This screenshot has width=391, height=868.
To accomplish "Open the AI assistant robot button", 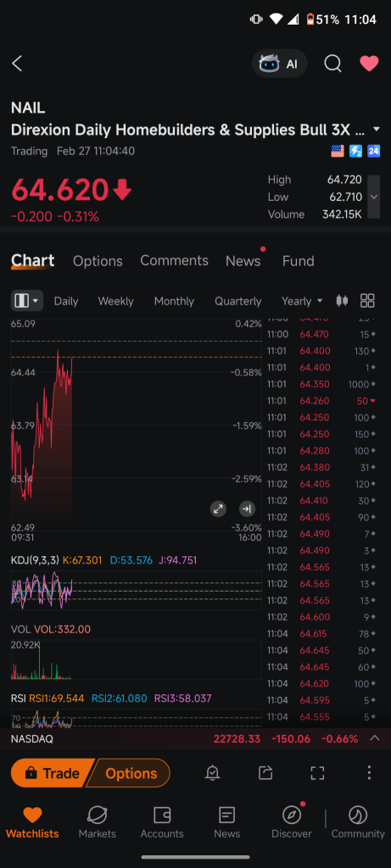I will click(279, 64).
